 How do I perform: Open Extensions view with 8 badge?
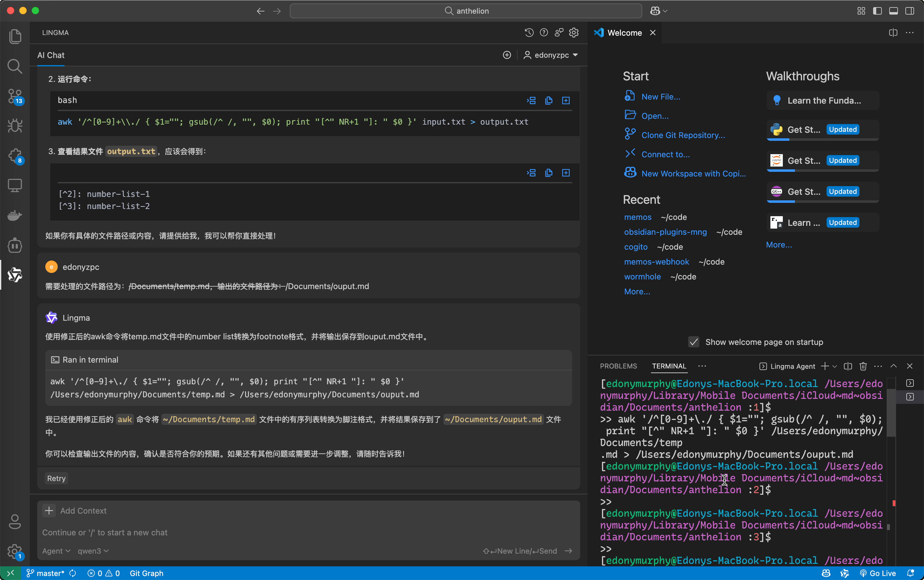click(15, 156)
